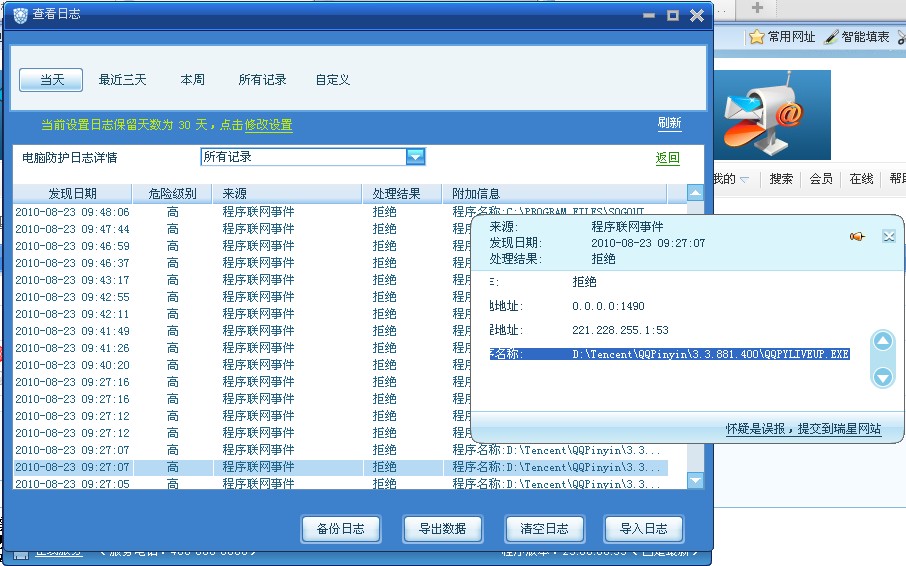The width and height of the screenshot is (906, 566).
Task: Open the 所有记录 filter dropdown arrow
Action: point(415,157)
